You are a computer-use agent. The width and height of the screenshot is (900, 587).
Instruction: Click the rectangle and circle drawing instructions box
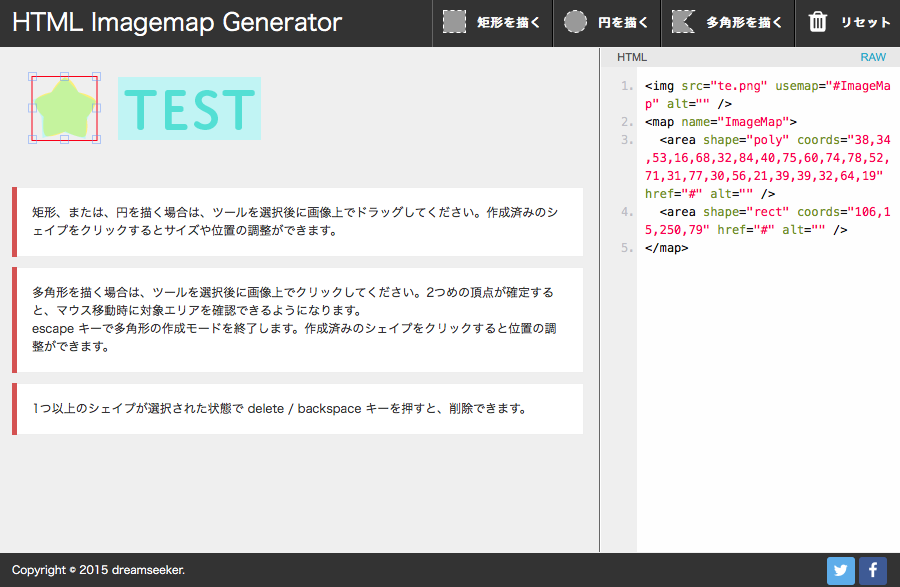297,221
